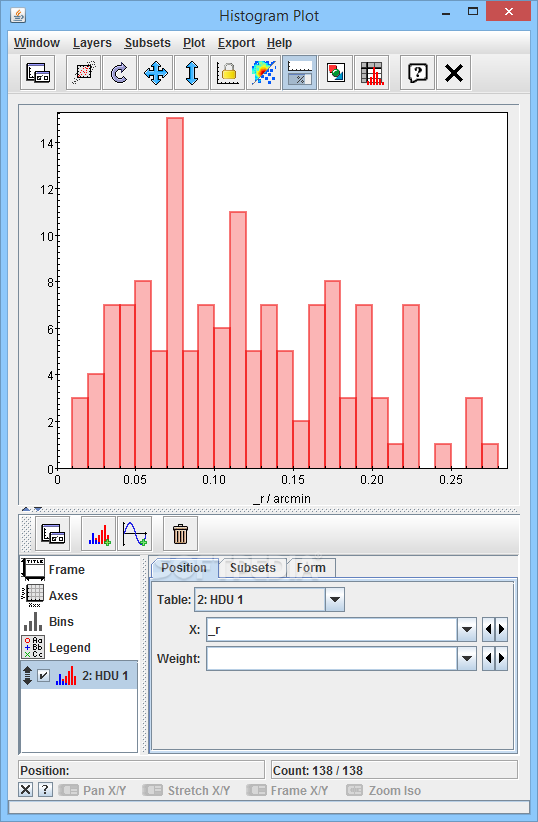Select the Legend control item
Screen dimensions: 538x822
coord(79,648)
